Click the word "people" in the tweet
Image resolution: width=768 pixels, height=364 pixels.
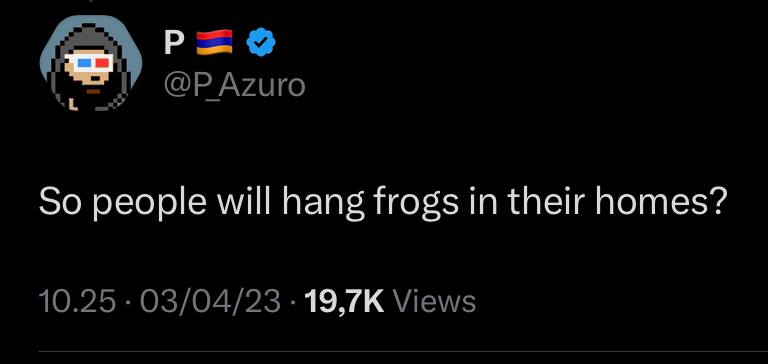(149, 205)
